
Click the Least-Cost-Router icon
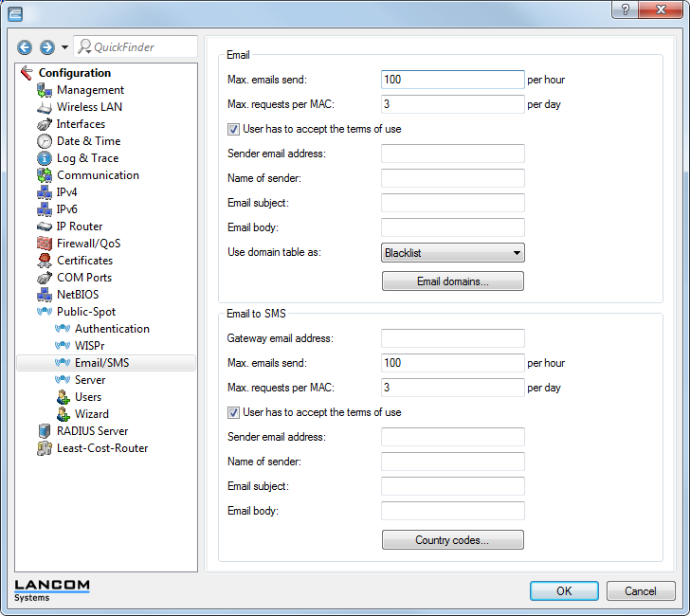44,448
